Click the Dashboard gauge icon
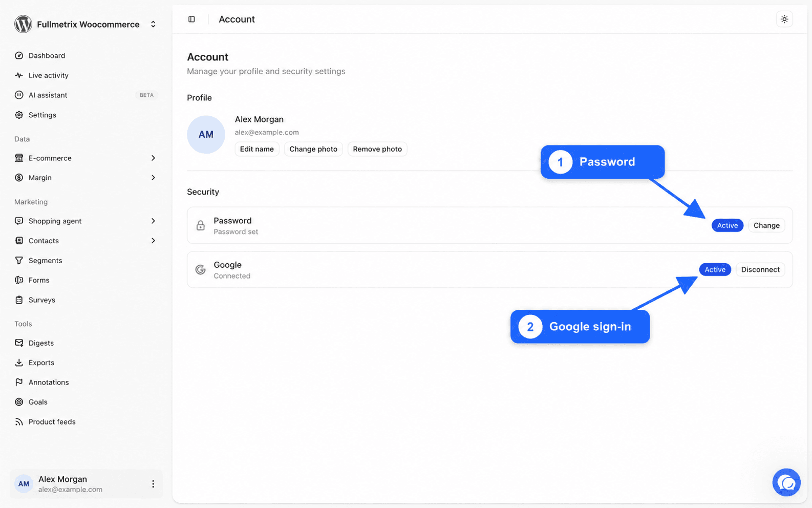 [x=19, y=55]
